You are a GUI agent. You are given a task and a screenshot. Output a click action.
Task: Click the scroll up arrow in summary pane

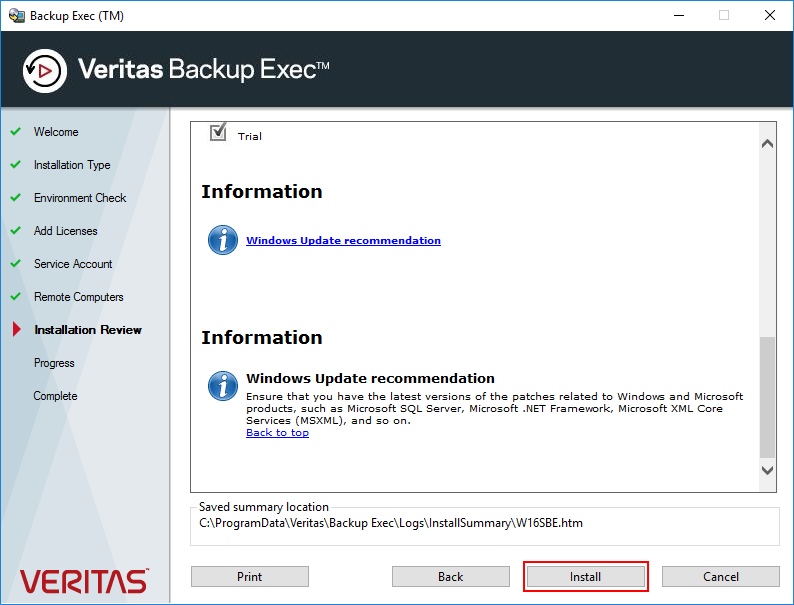[x=767, y=144]
